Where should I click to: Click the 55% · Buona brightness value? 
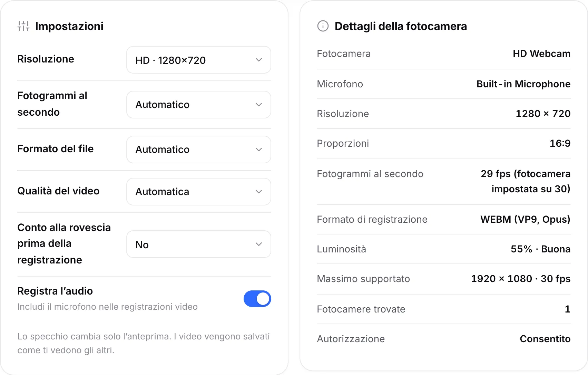coord(540,249)
